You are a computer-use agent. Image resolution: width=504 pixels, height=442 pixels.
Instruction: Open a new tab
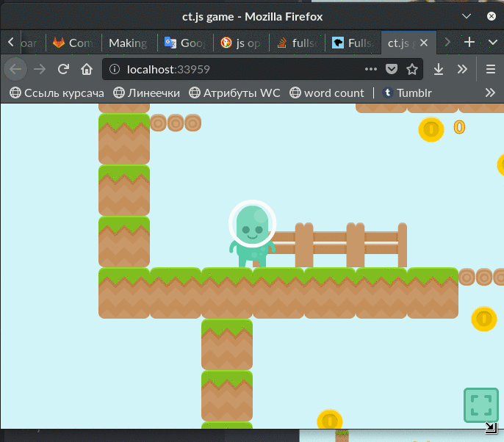tap(469, 42)
